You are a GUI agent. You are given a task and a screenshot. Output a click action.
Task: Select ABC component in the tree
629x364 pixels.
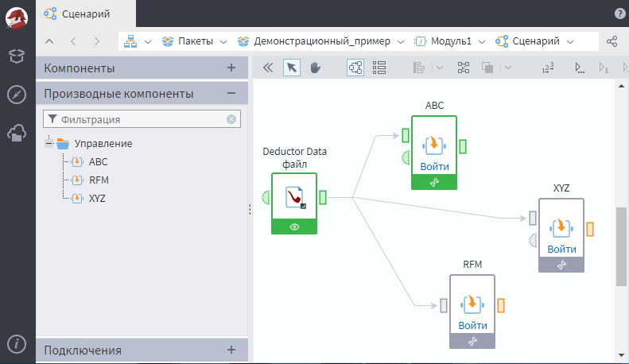tap(99, 162)
